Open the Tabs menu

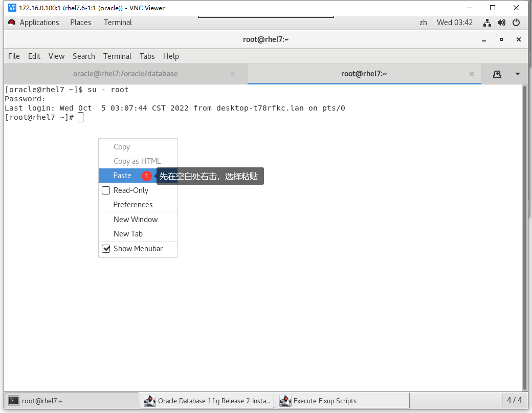click(x=147, y=56)
